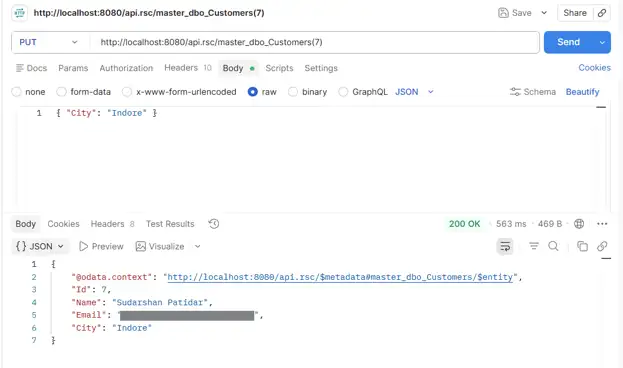Click the Send button
This screenshot has width=623, height=368.
569,42
